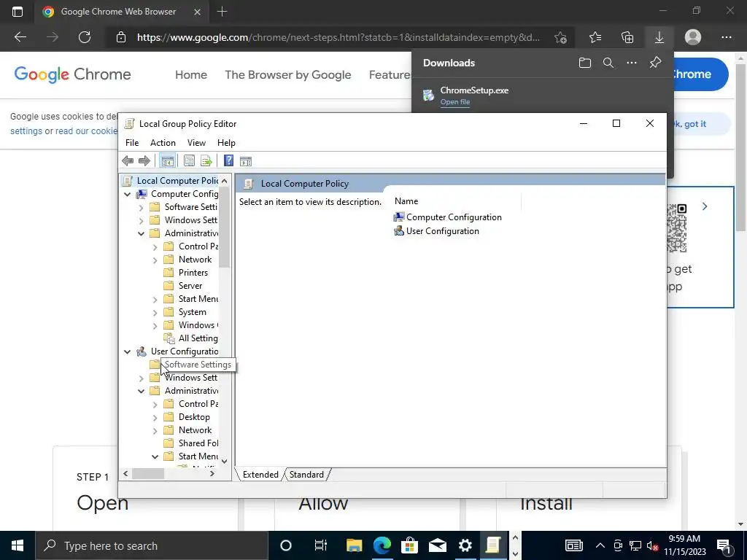Refresh the page in Edge
The width and height of the screenshot is (747, 560).
tap(85, 37)
